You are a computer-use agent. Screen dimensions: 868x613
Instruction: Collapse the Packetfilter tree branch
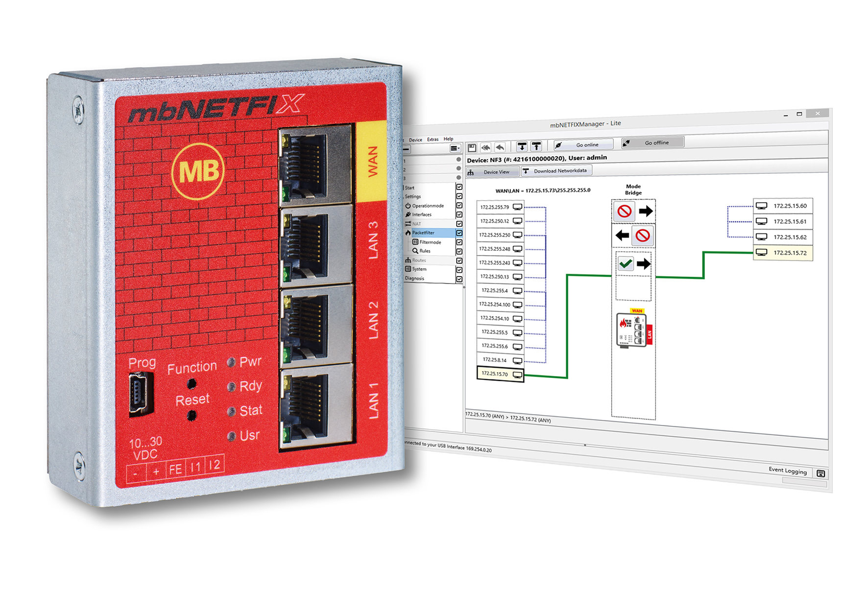coord(403,233)
